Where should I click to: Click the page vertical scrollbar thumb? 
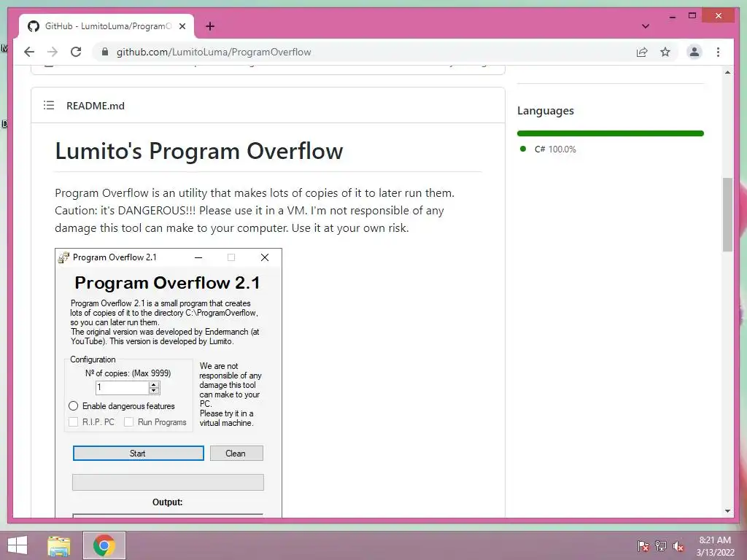click(727, 214)
